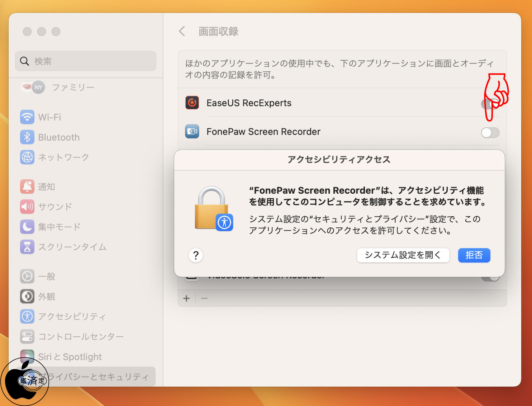This screenshot has width=532, height=406.
Task: Click the Wi-Fi icon in sidebar
Action: pos(27,117)
